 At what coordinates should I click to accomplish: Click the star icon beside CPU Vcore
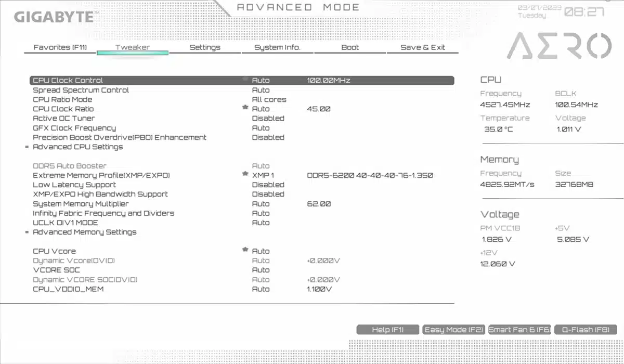point(245,250)
